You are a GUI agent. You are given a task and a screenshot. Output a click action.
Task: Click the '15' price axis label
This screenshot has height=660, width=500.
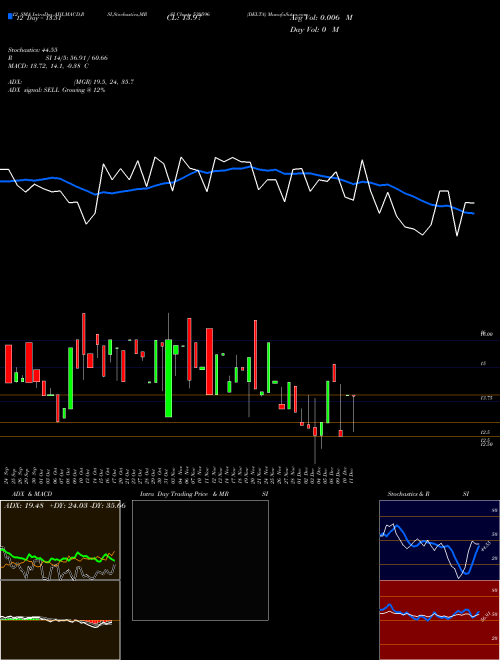pyautogui.click(x=484, y=363)
